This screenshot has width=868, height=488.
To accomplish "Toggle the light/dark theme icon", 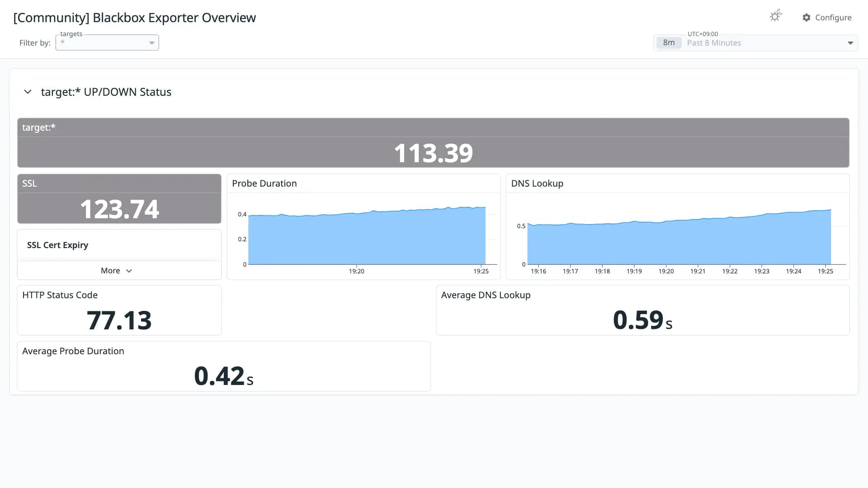I will tap(776, 16).
